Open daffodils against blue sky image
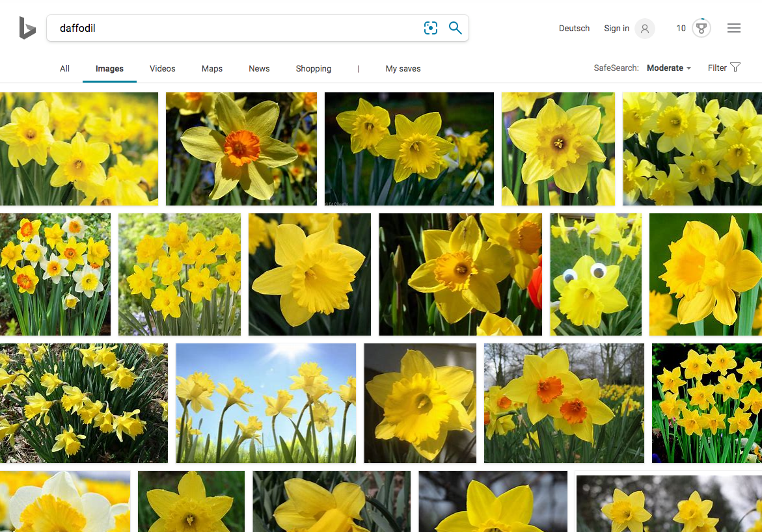This screenshot has height=532, width=762. coord(265,403)
